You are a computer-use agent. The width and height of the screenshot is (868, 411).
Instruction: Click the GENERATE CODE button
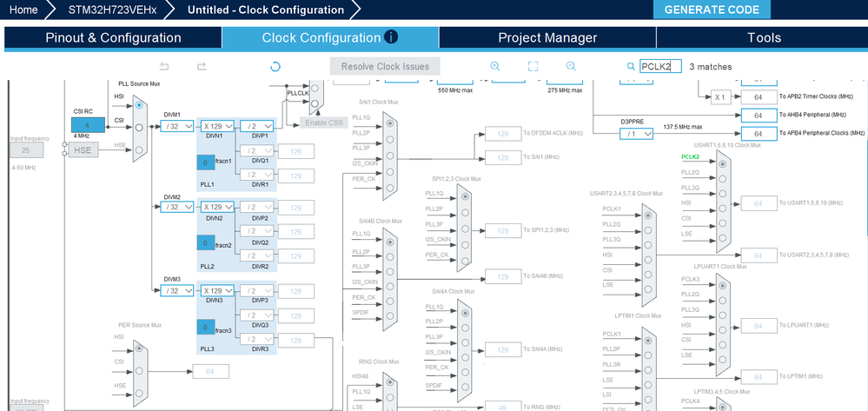[x=712, y=10]
